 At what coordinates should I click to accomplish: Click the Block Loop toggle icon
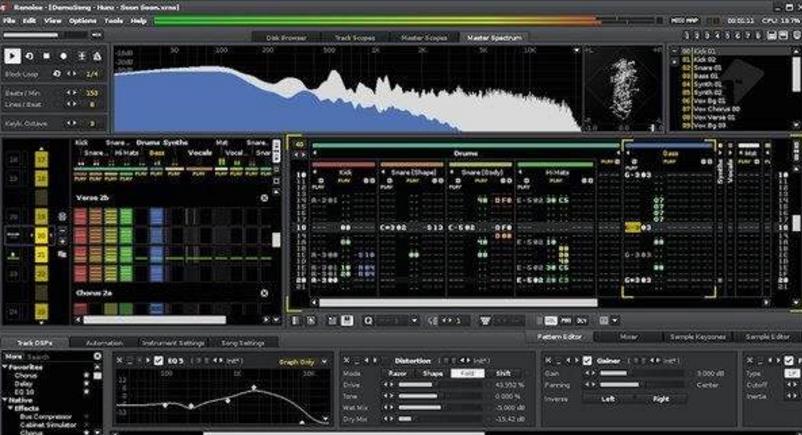[x=56, y=74]
